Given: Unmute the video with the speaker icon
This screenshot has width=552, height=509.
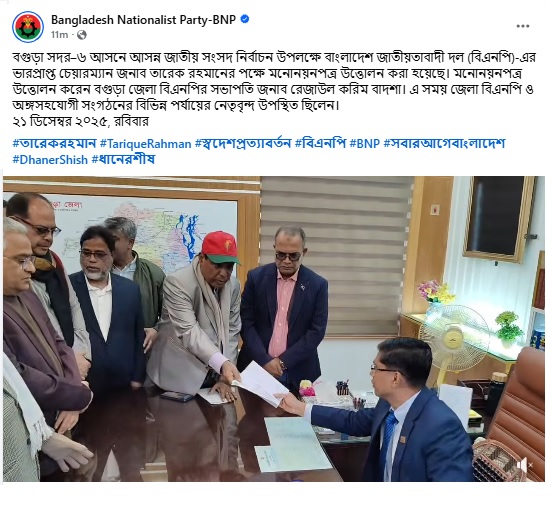Looking at the screenshot, I should pos(525,465).
